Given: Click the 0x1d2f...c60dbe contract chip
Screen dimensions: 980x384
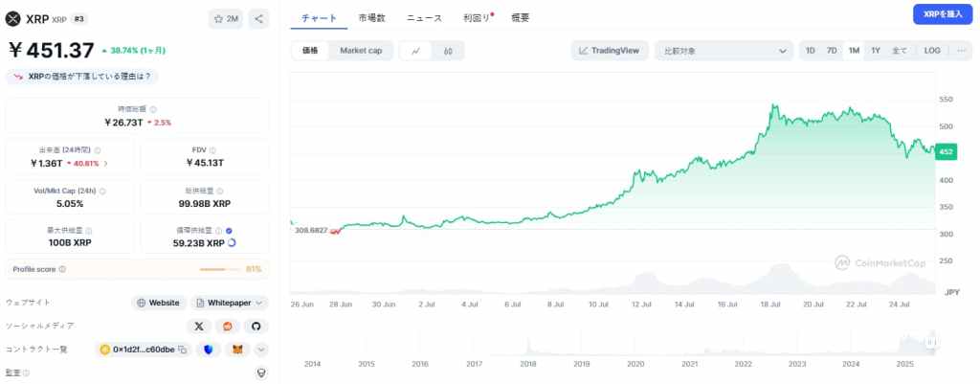Looking at the screenshot, I should coord(145,350).
